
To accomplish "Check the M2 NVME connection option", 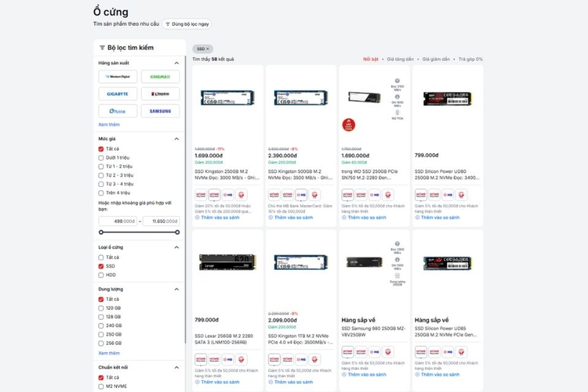I will (101, 386).
